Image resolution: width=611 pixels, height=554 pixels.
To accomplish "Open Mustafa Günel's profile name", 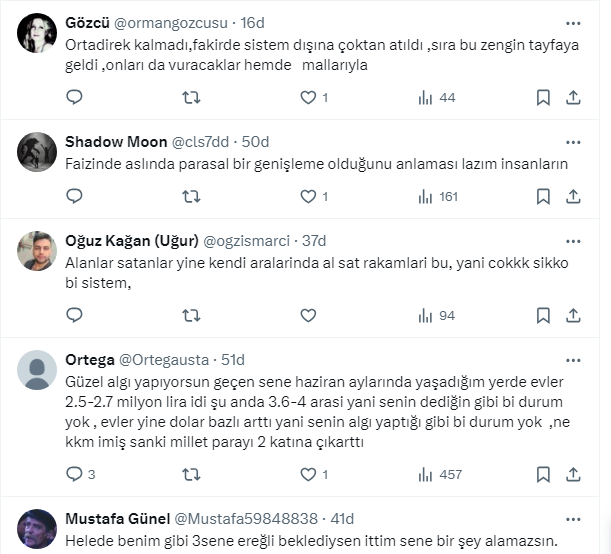I will [x=117, y=518].
